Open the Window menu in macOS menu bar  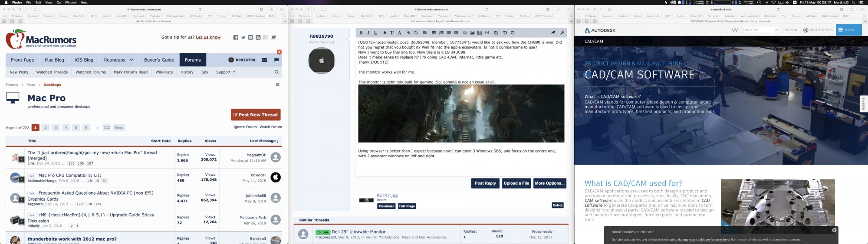71,3
